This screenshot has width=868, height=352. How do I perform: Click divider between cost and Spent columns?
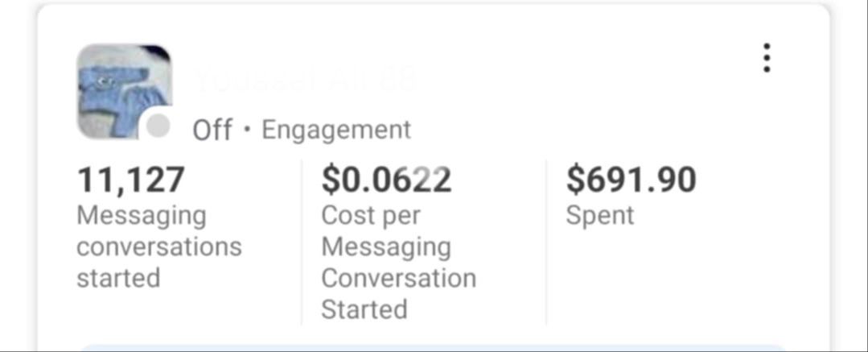(x=546, y=242)
